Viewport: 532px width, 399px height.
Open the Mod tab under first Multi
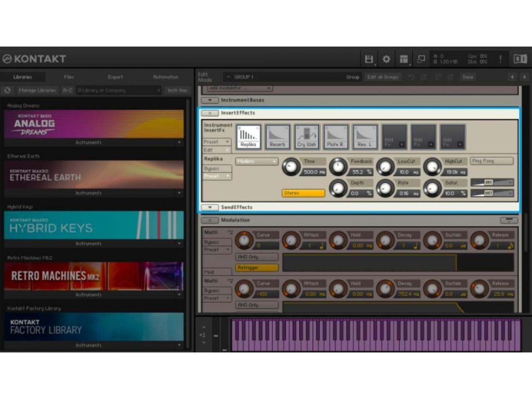(217, 272)
